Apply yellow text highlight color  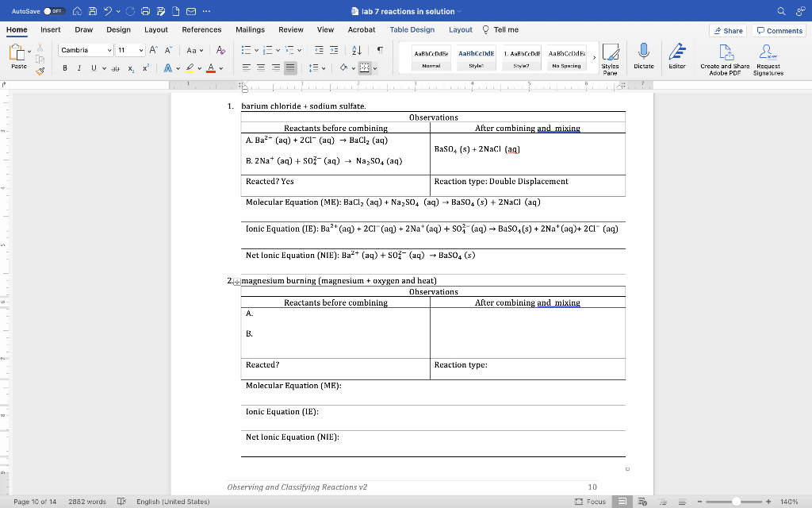click(190, 68)
